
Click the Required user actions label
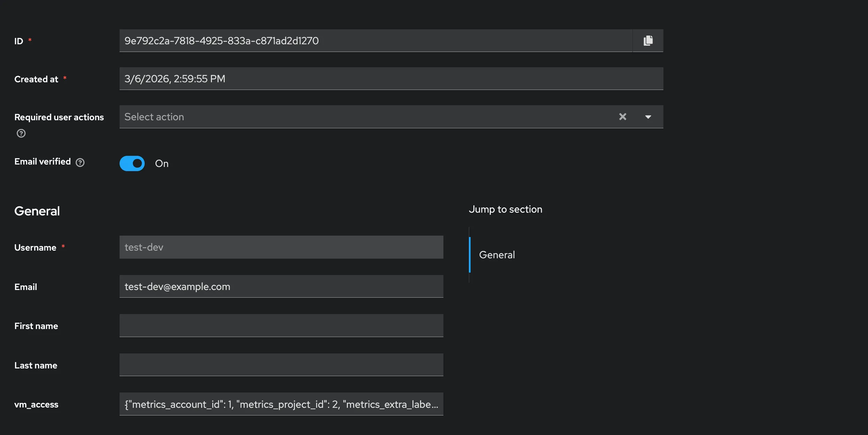click(x=59, y=117)
